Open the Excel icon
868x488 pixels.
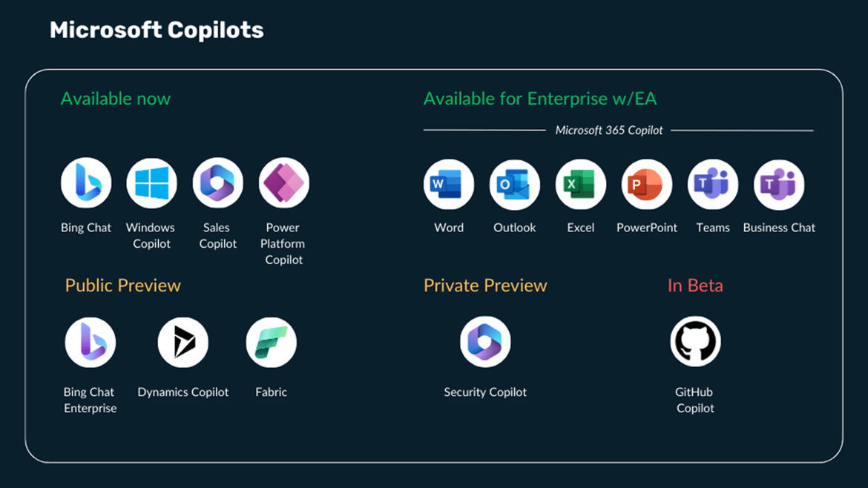[581, 184]
